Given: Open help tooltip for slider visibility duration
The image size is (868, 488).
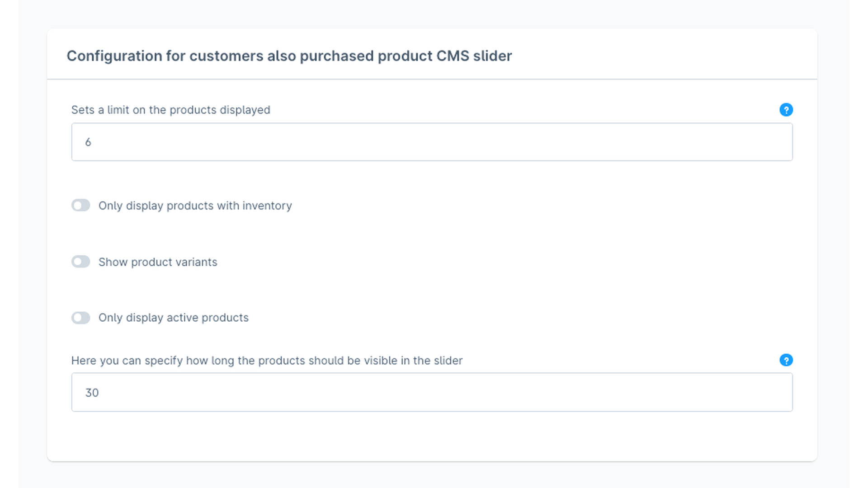Looking at the screenshot, I should click(x=786, y=360).
